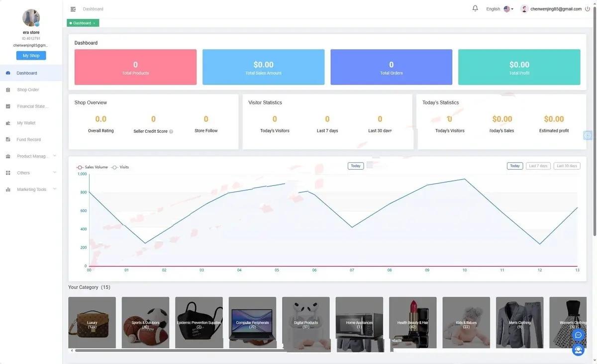
Task: Open Dashboard in the sidebar menu
Action: (x=31, y=73)
